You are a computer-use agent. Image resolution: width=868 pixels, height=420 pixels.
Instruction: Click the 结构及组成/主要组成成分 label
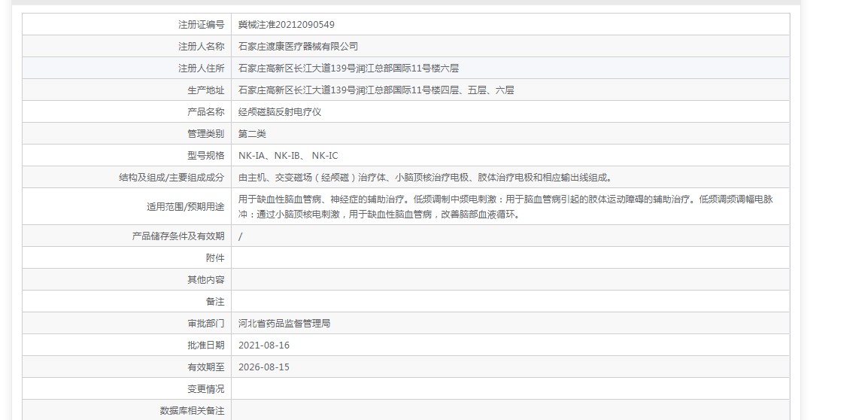coord(171,178)
